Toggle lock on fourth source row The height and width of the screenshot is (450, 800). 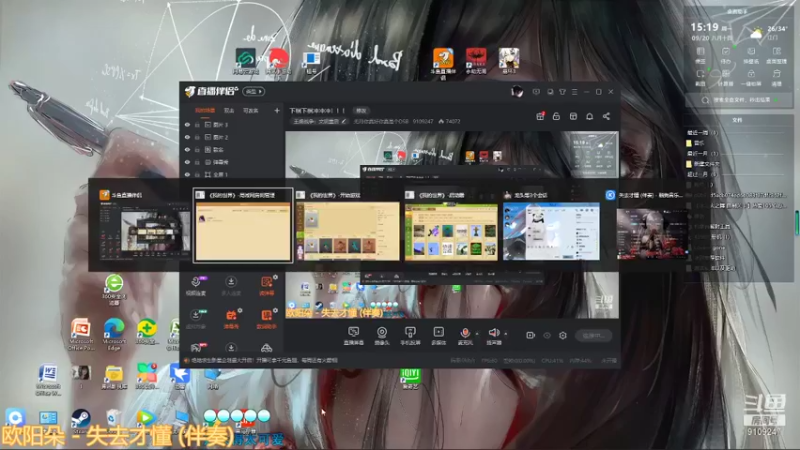197,162
